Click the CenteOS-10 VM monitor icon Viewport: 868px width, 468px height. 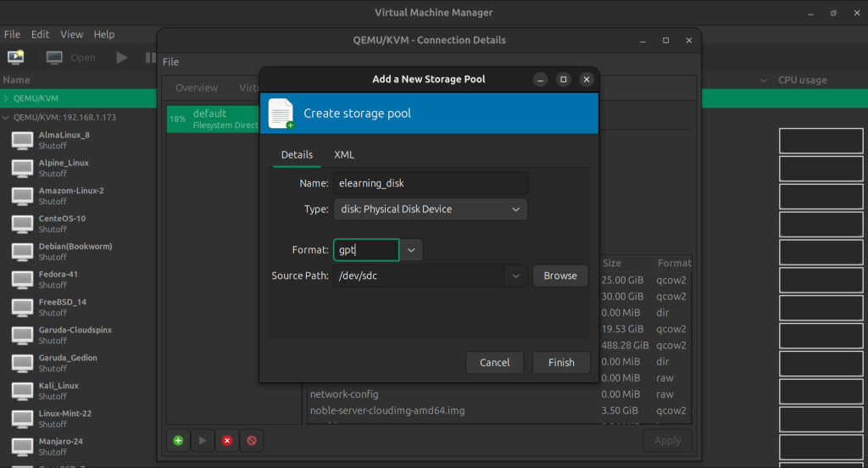coord(22,225)
